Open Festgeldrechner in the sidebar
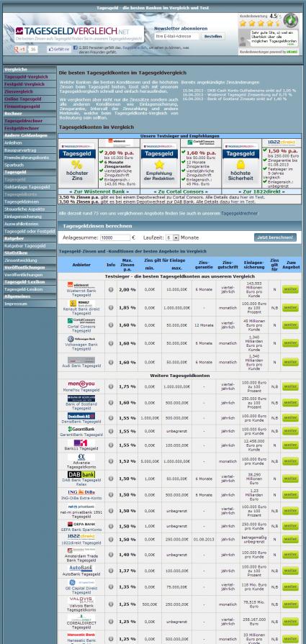 click(22, 129)
